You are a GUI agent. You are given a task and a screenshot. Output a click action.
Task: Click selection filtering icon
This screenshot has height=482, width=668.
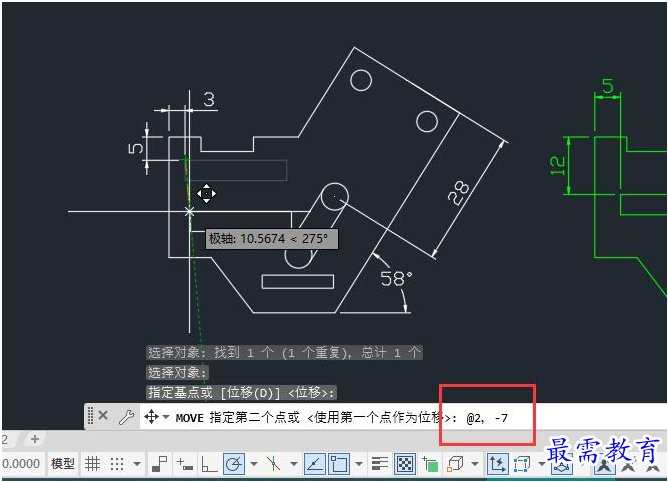[x=521, y=464]
